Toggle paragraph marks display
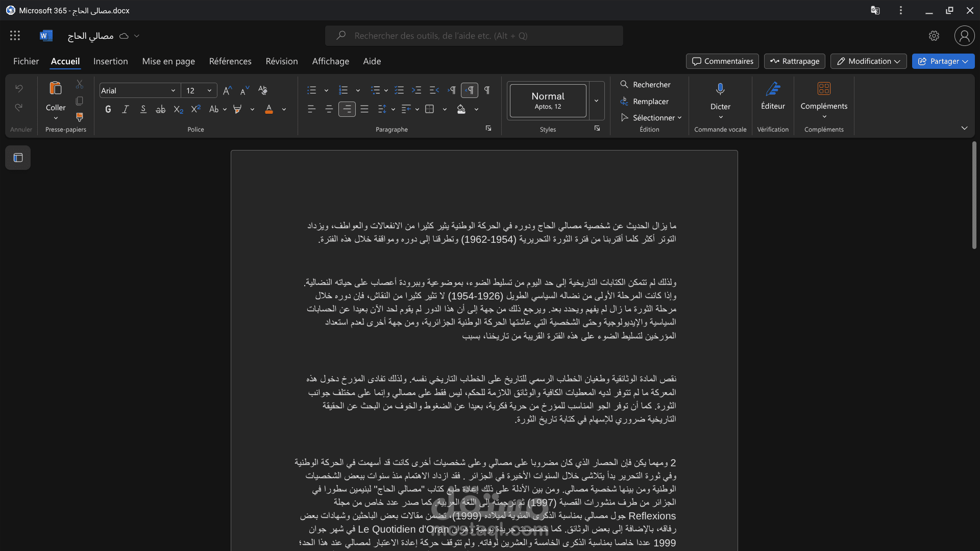The image size is (980, 551). click(487, 90)
